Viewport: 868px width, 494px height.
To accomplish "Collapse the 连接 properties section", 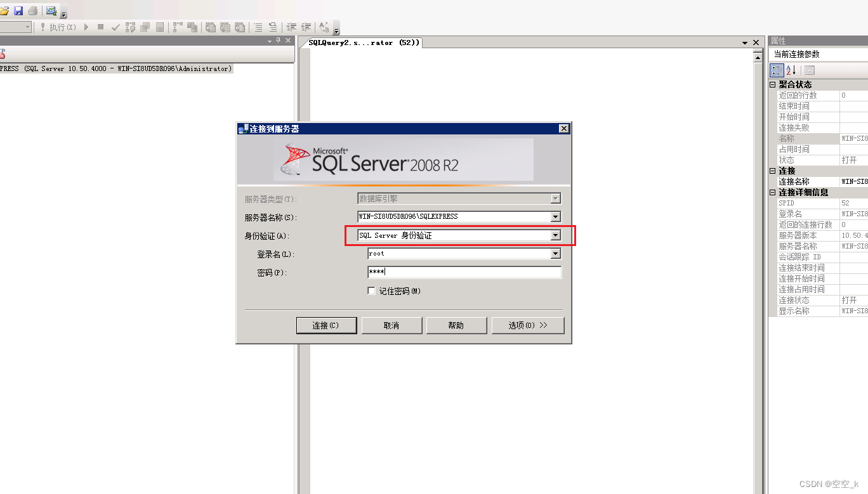I will coord(772,170).
